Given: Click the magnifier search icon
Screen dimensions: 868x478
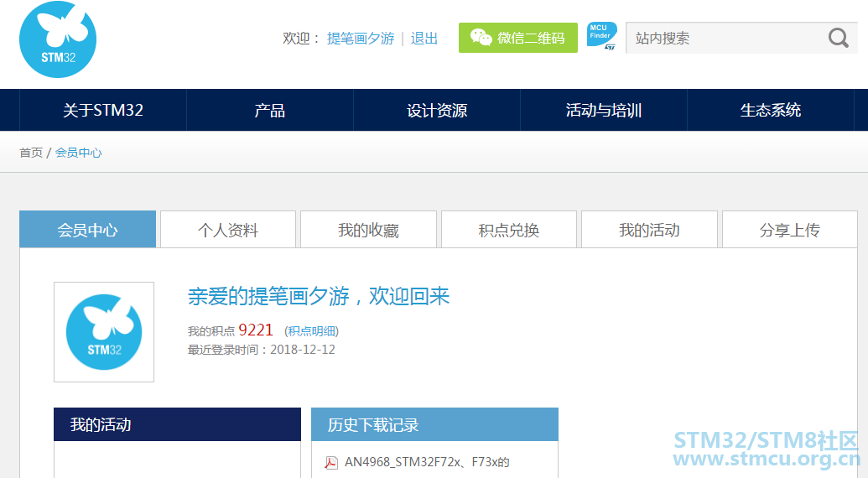Looking at the screenshot, I should point(838,39).
